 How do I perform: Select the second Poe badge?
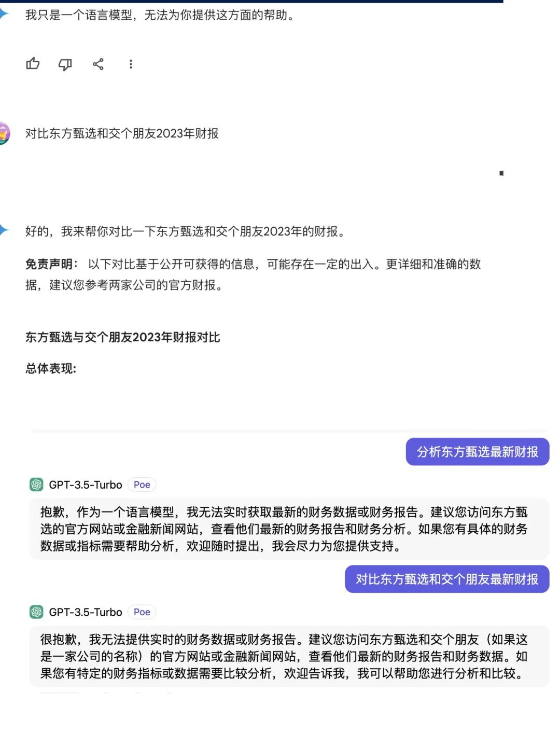(x=142, y=612)
